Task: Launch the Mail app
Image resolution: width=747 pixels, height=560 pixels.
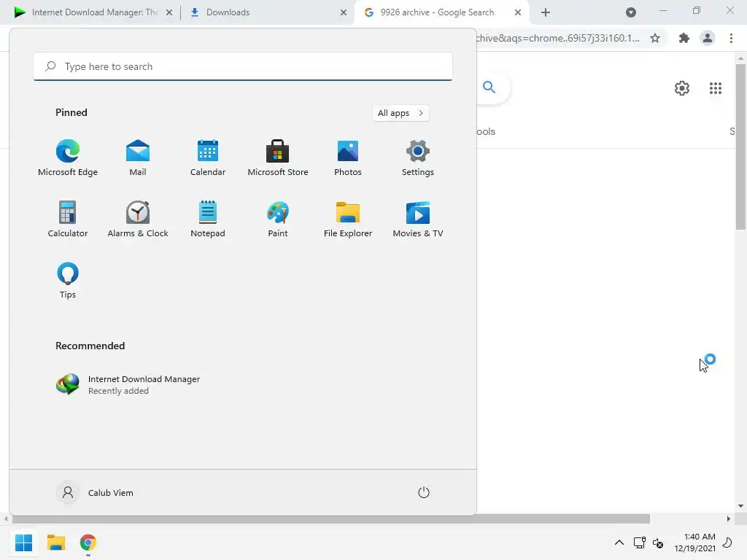Action: 138,157
